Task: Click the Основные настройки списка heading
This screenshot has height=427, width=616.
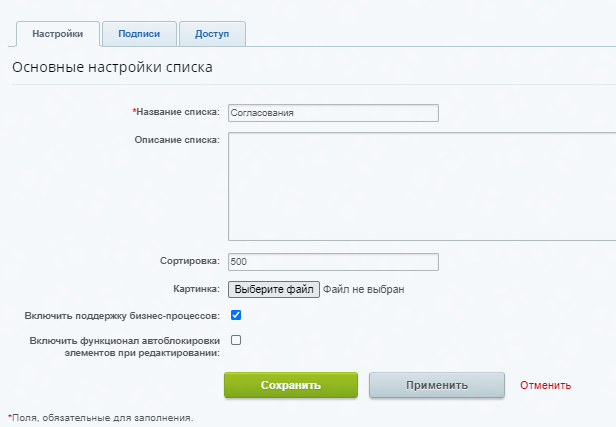Action: 112,67
